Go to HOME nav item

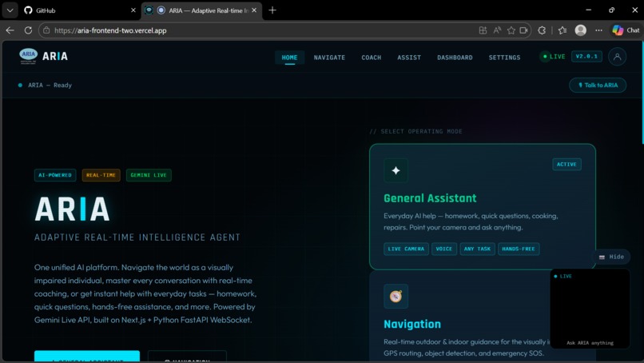[289, 58]
